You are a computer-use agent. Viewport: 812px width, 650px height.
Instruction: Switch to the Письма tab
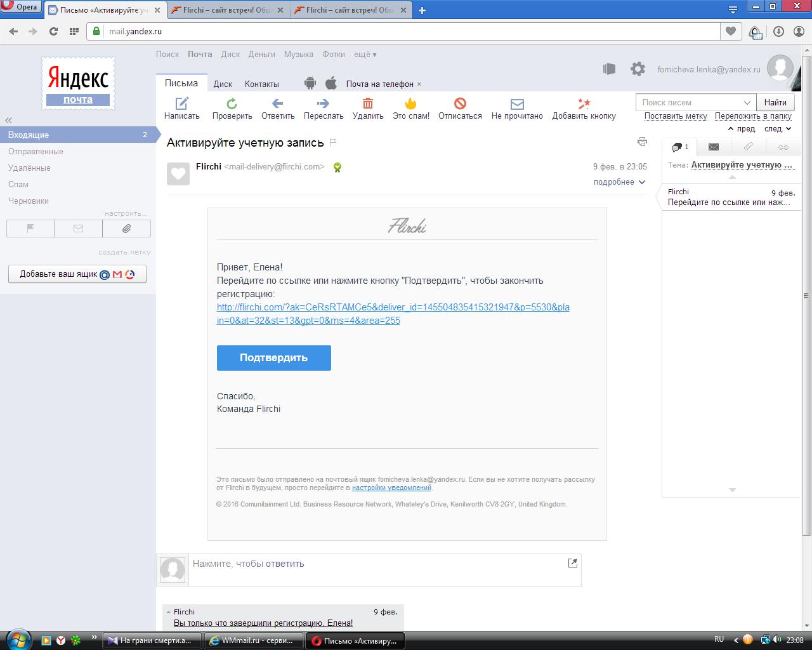(181, 83)
